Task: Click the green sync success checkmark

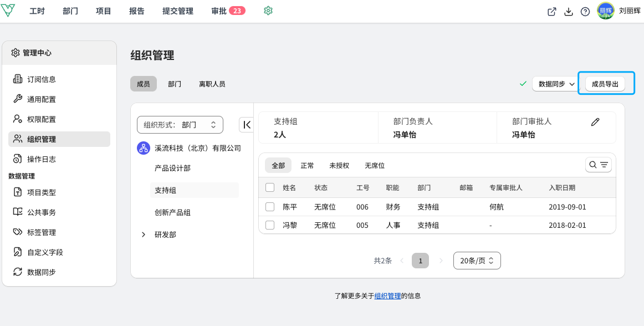Action: click(x=523, y=84)
